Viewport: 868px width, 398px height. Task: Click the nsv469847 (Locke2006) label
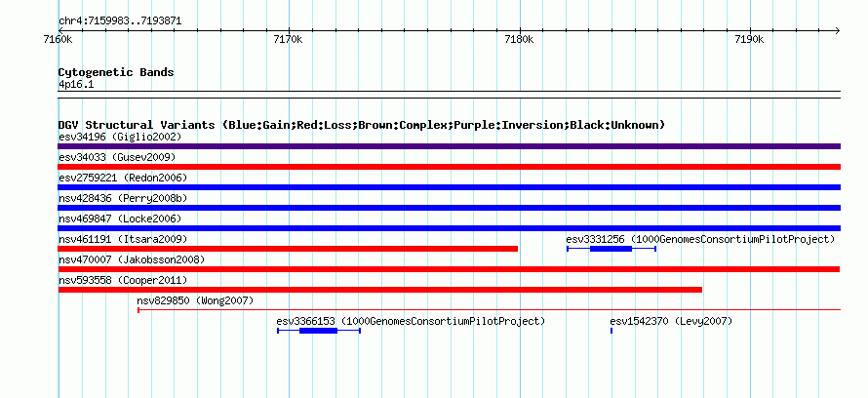point(120,219)
